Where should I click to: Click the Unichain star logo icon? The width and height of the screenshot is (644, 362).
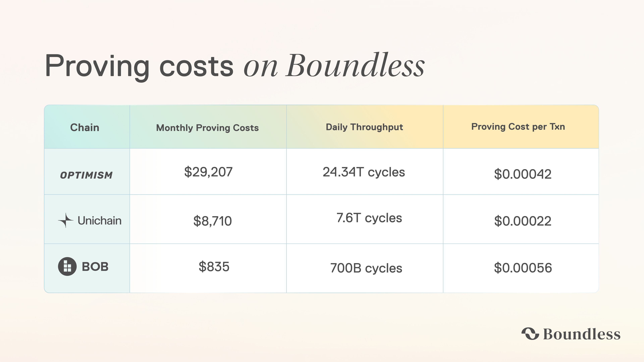click(x=66, y=220)
